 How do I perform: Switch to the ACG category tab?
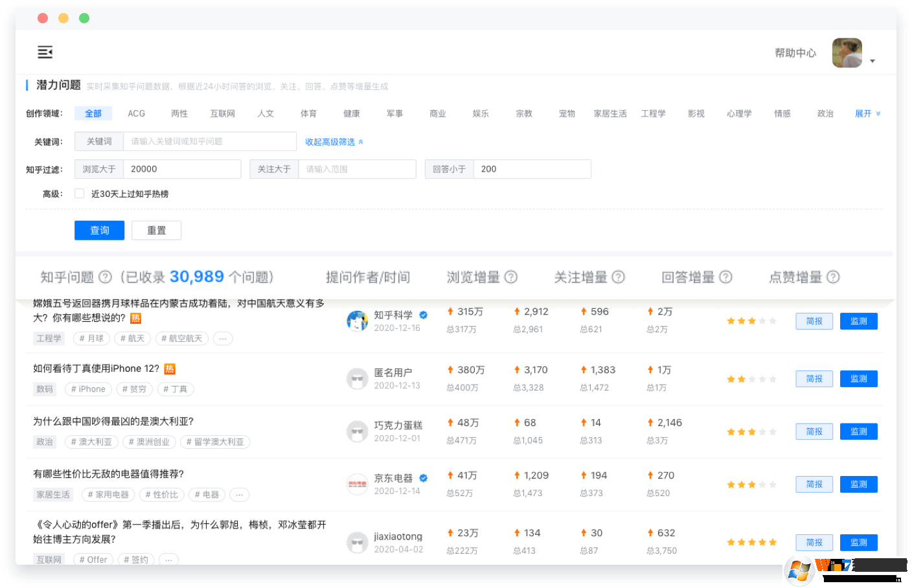point(136,113)
